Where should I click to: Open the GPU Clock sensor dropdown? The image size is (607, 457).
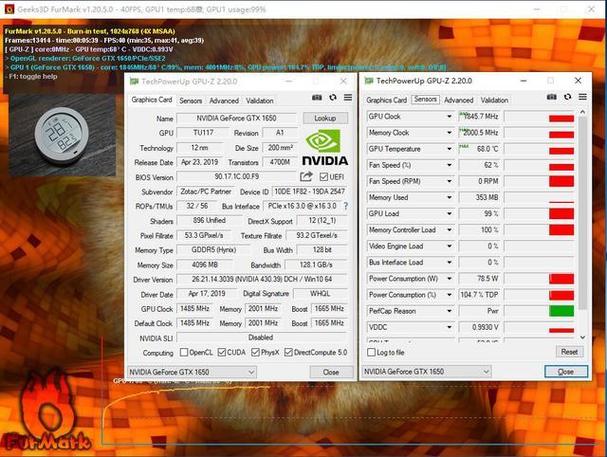449,116
